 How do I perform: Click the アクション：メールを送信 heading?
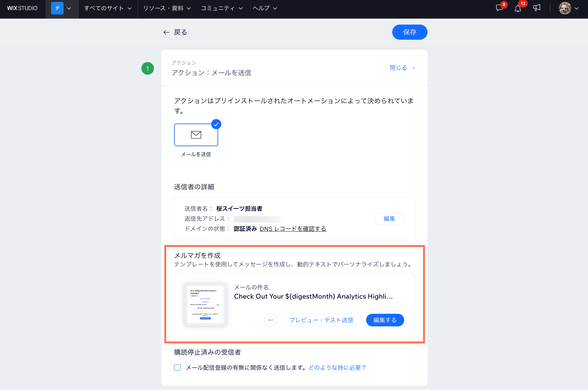click(x=211, y=73)
